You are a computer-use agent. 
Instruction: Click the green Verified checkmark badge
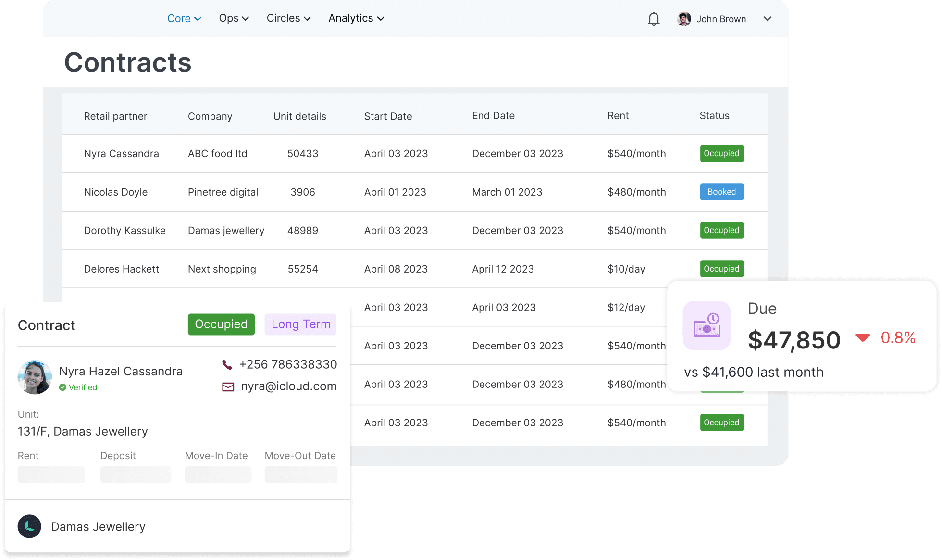[62, 387]
